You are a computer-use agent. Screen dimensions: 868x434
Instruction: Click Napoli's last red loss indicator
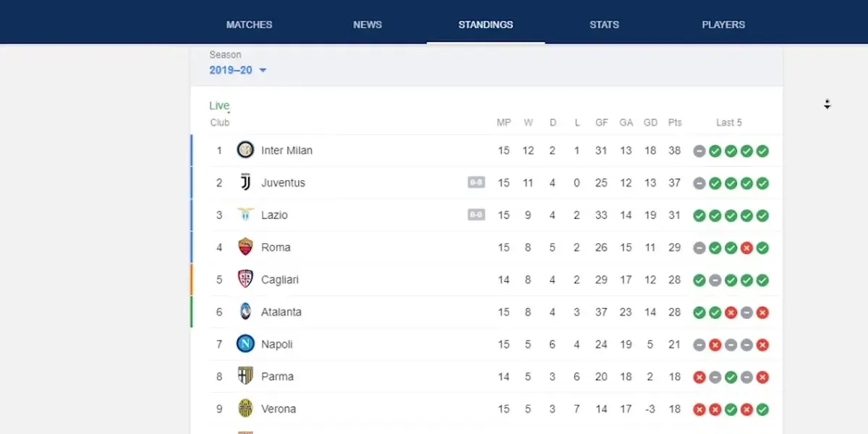[x=762, y=345]
